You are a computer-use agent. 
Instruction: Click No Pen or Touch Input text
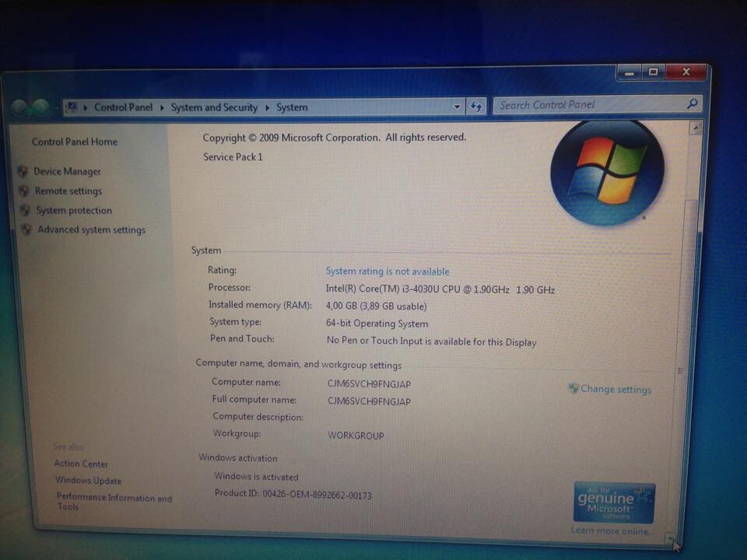point(431,341)
